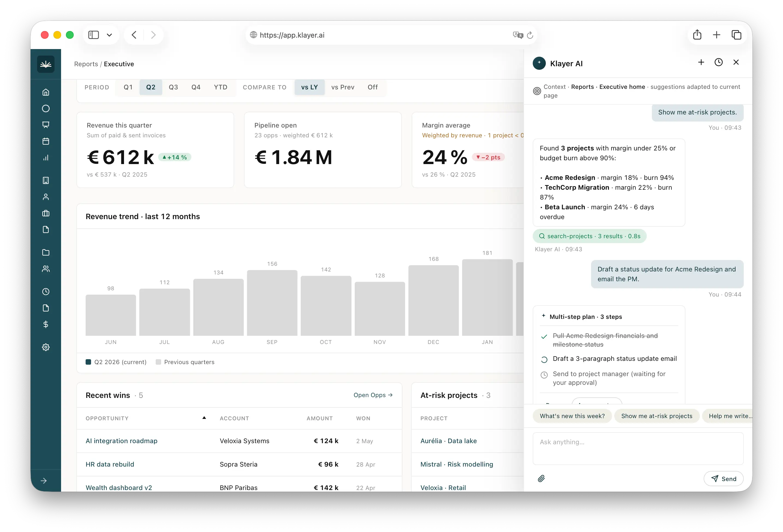The width and height of the screenshot is (783, 532).
Task: Click What's new this week? suggestion
Action: click(x=572, y=416)
